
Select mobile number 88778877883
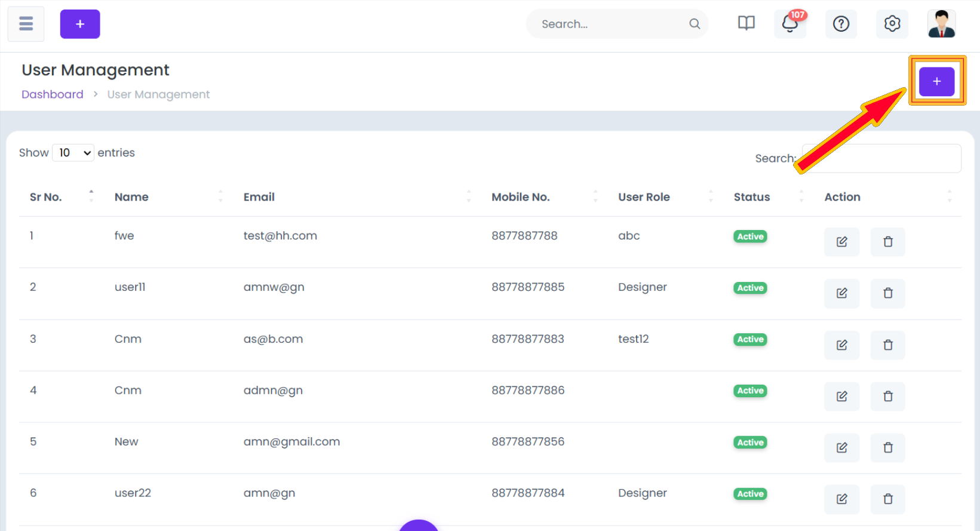click(528, 339)
